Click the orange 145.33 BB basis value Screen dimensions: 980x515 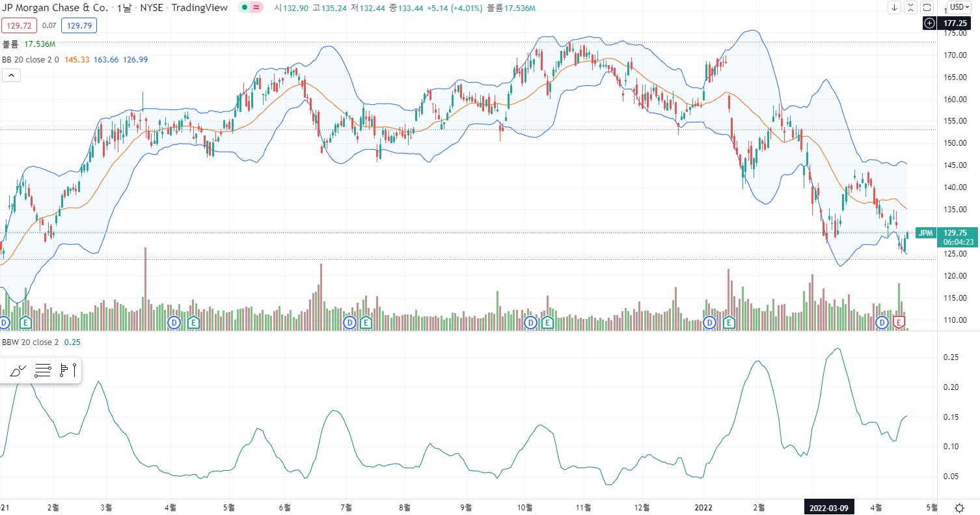click(x=77, y=59)
